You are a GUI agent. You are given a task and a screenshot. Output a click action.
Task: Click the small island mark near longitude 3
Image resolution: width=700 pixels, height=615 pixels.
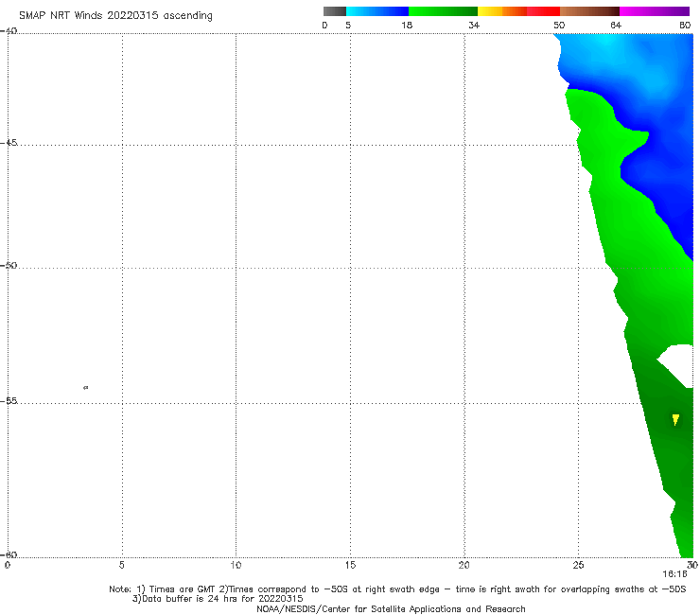pos(86,387)
